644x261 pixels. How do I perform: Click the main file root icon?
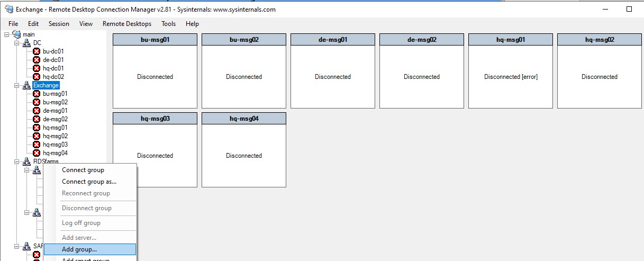click(16, 34)
